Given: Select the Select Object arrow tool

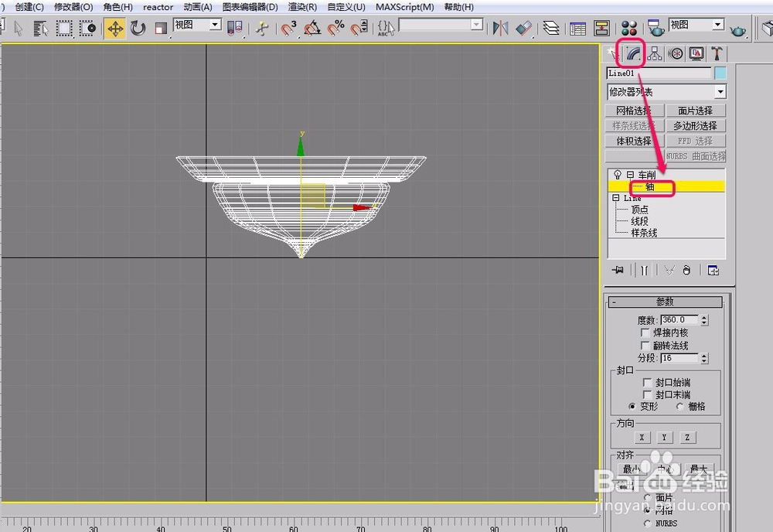Looking at the screenshot, I should coord(19,29).
